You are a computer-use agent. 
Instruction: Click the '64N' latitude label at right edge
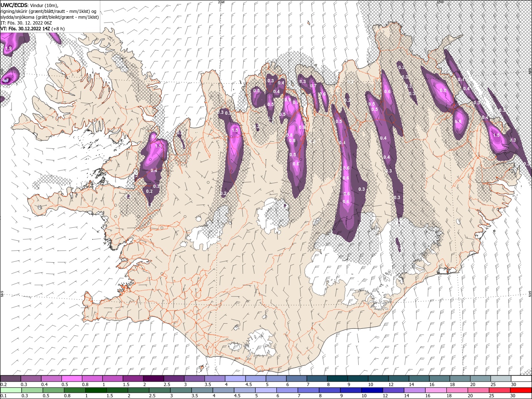[530, 293]
